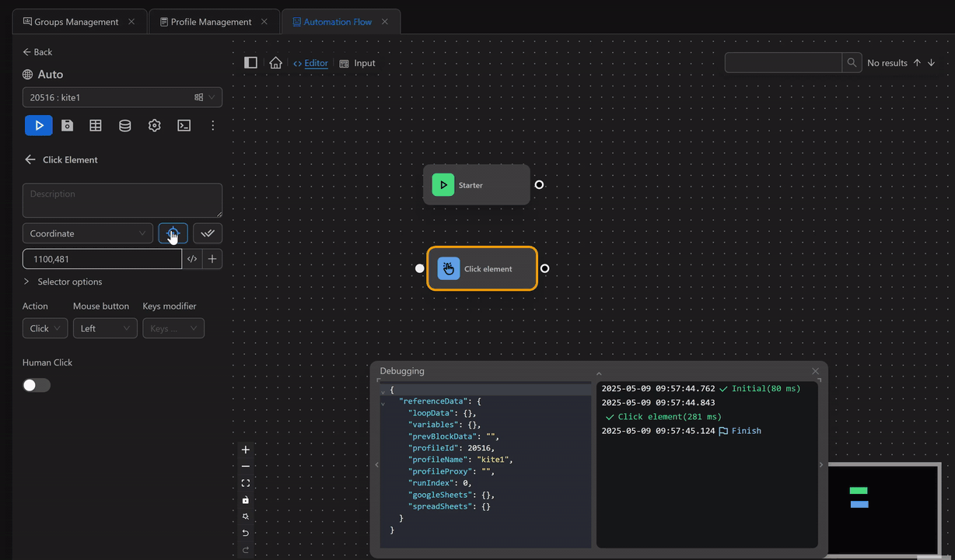Click right arrow on Debugging panel edge
Image resolution: width=955 pixels, height=560 pixels.
click(820, 464)
